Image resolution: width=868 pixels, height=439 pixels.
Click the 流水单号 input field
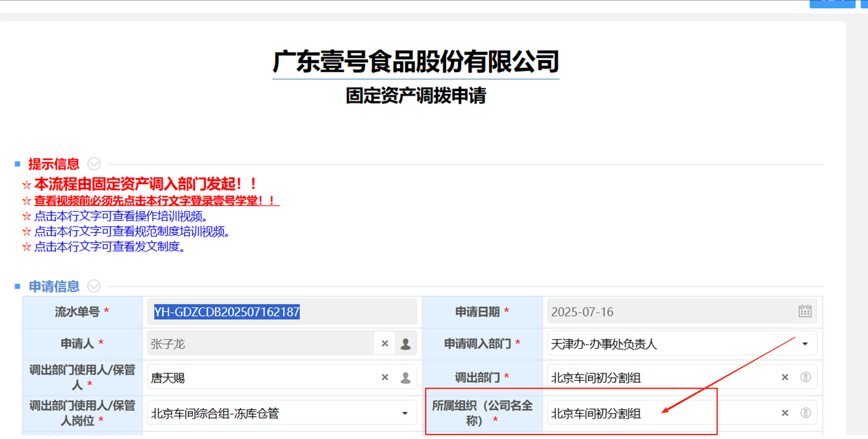(x=281, y=312)
